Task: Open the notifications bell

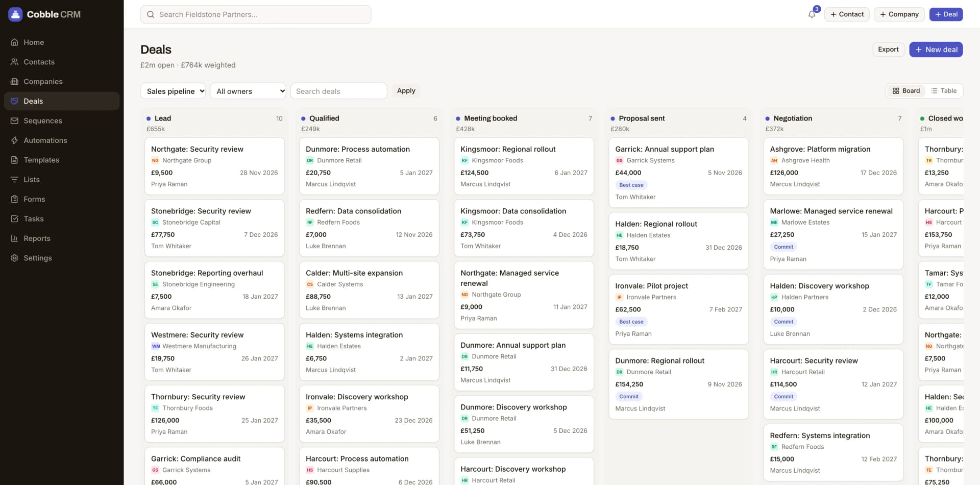Action: pyautogui.click(x=812, y=14)
